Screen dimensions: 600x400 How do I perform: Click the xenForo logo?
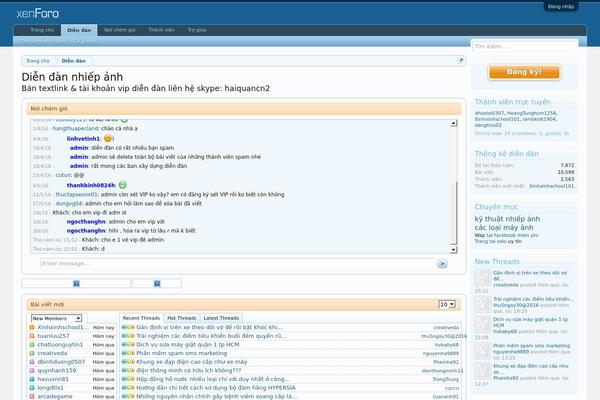tap(38, 14)
